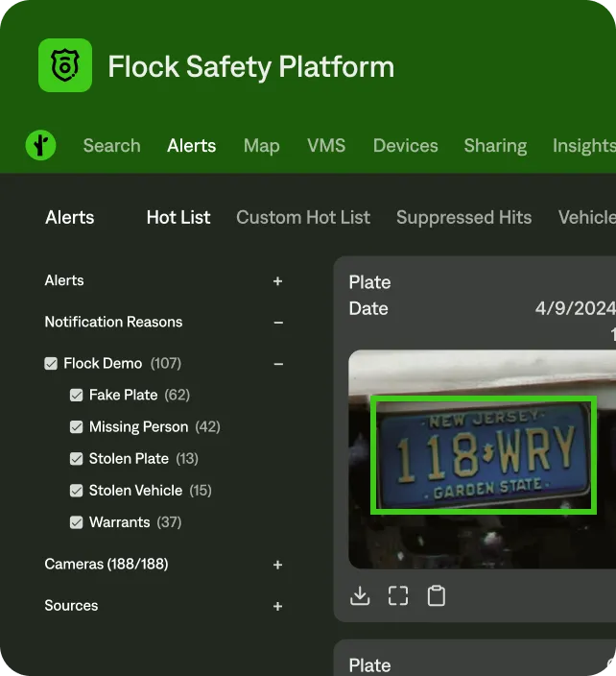Screen dimensions: 616x676
Task: Open the Vehicle sub-tab
Action: [x=587, y=217]
